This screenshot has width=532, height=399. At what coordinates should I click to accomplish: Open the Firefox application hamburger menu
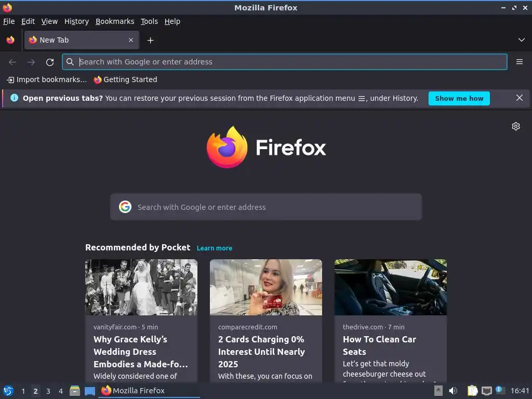tap(519, 62)
